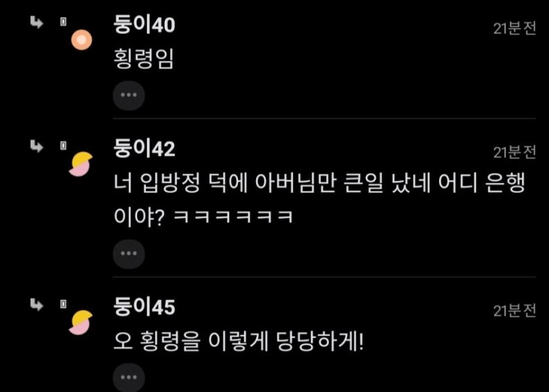Click 둥이45's yellow and pink avatar
This screenshot has height=392, width=549.
point(81,322)
